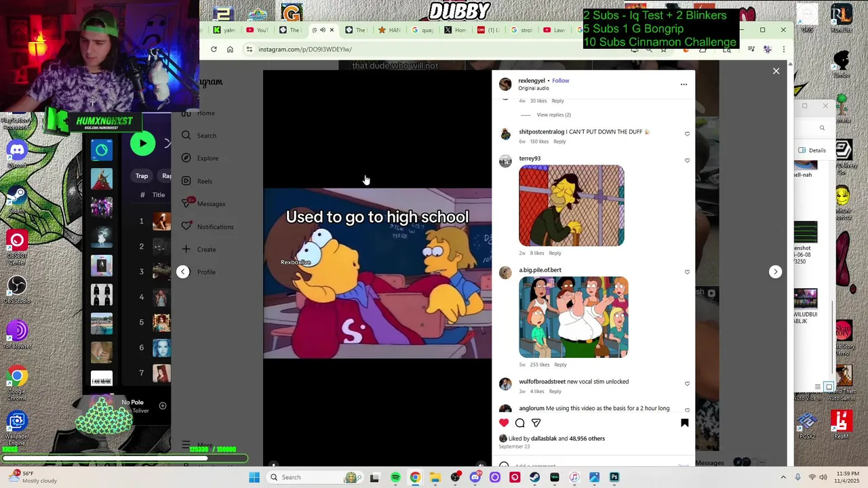
Task: Open the OBS Studio desktop shortcut
Action: [17, 290]
